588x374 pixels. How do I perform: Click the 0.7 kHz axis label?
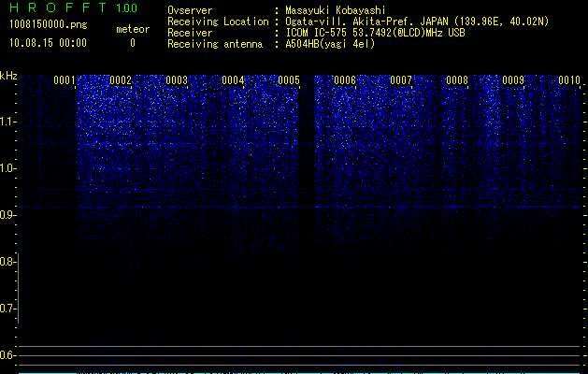pos(7,309)
